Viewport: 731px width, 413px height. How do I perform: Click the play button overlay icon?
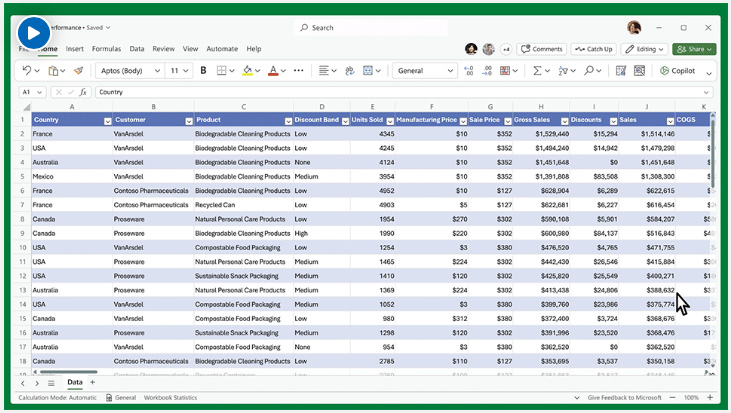pyautogui.click(x=34, y=33)
